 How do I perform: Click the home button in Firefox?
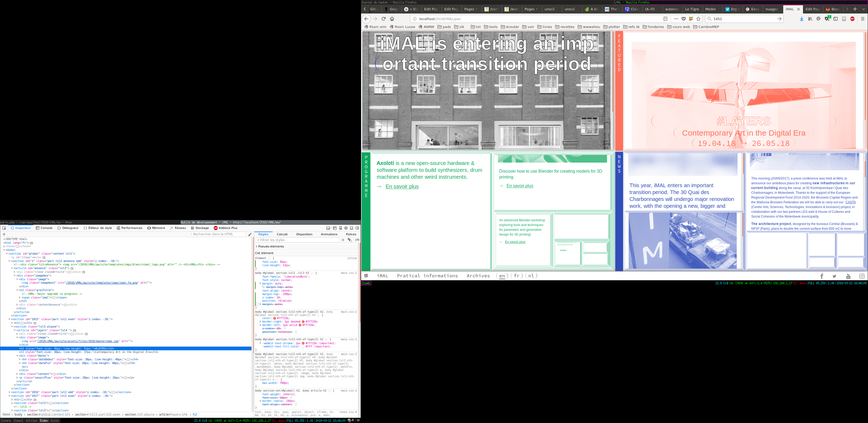click(x=392, y=19)
